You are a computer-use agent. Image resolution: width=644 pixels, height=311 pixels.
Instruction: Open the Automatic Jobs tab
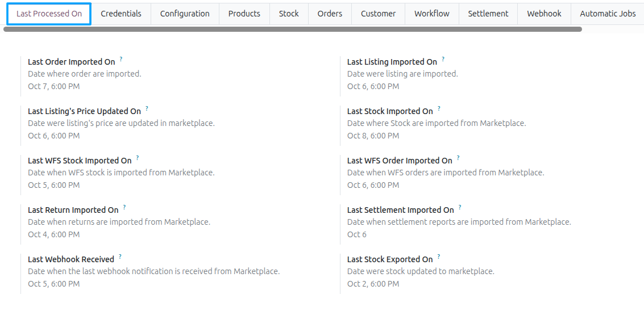point(608,14)
